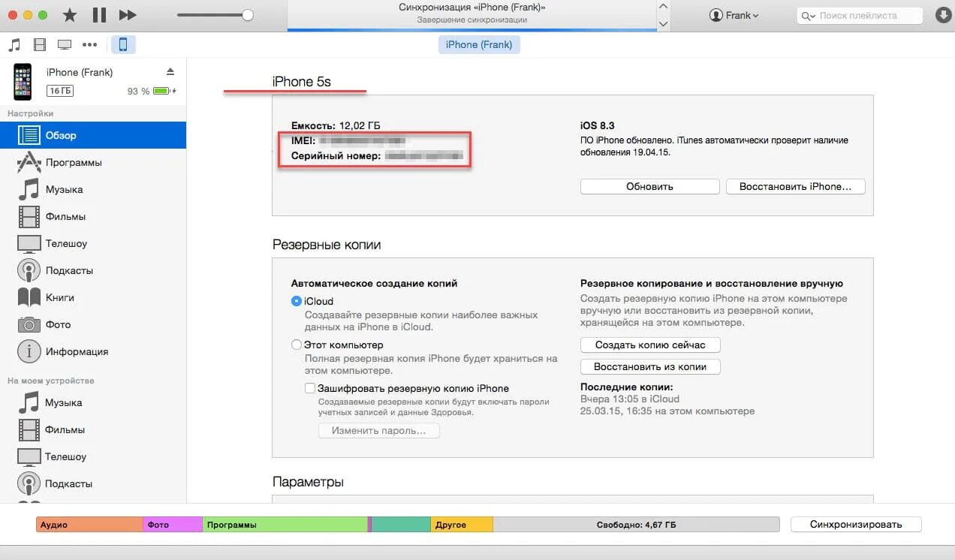Click Восстановить iPhone… button
Screen dimensions: 955x560
tap(795, 186)
